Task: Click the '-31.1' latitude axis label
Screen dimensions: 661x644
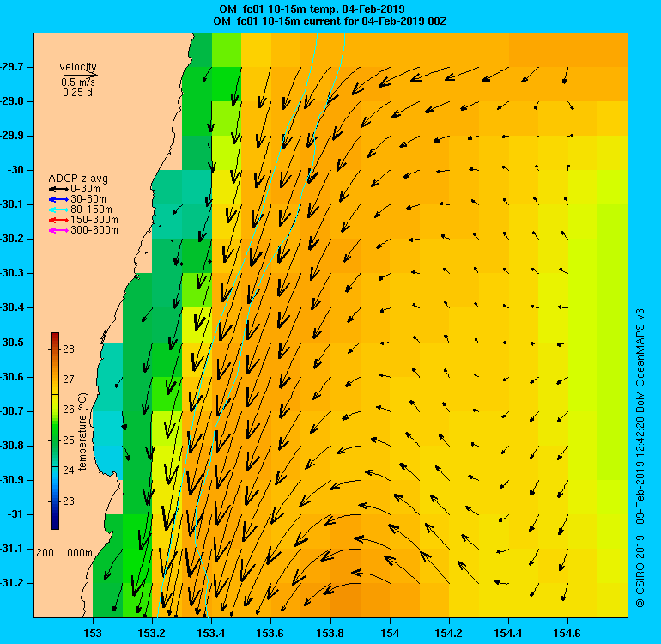Action: pyautogui.click(x=11, y=549)
